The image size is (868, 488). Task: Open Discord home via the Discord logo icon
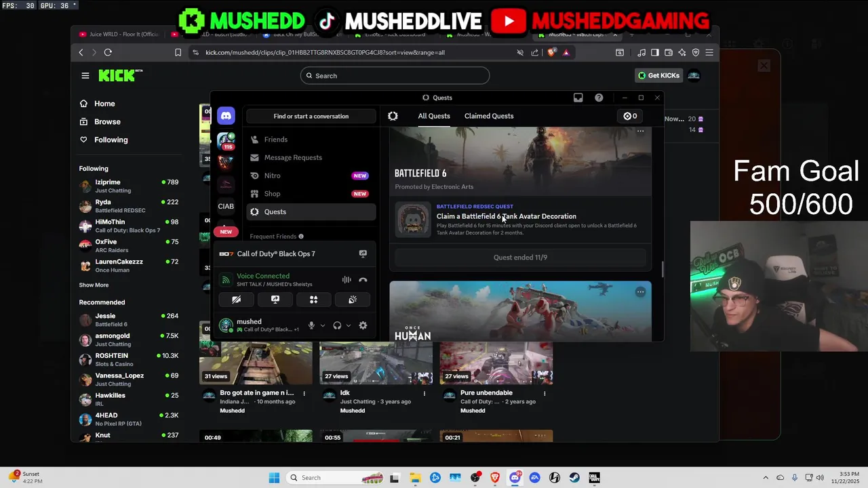(x=226, y=116)
